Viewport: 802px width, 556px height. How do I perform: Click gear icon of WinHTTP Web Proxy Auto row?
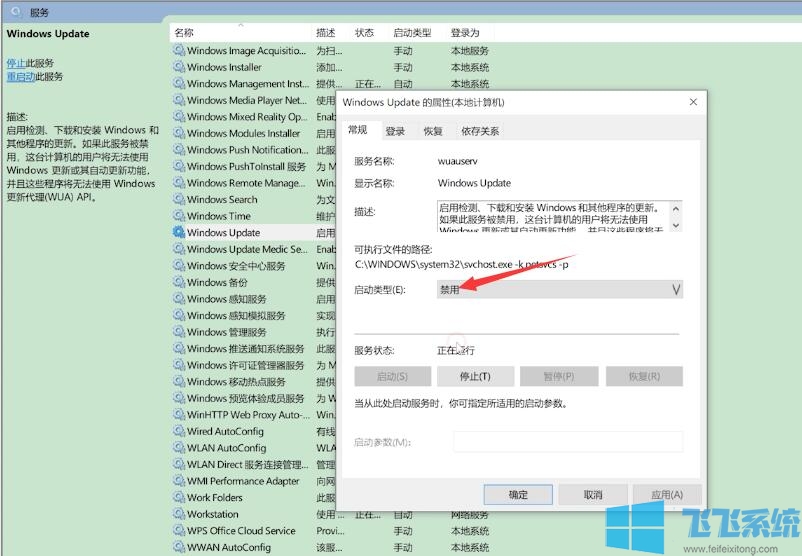click(179, 414)
